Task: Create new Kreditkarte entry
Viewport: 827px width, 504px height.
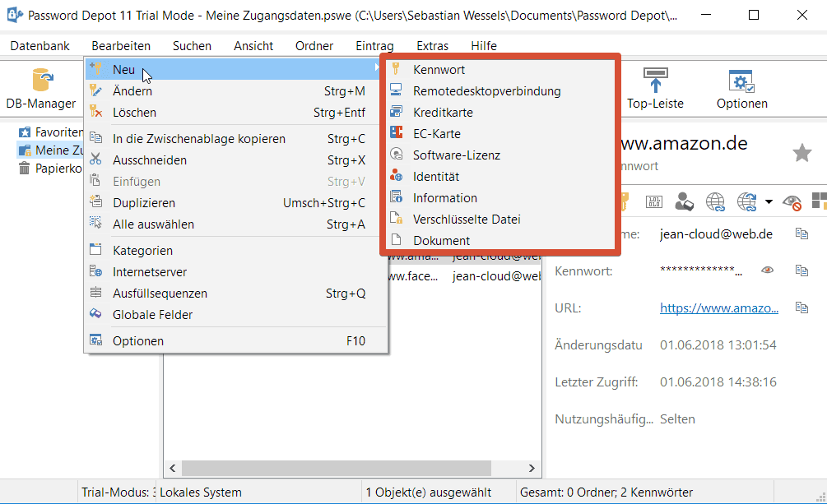Action: pos(500,113)
